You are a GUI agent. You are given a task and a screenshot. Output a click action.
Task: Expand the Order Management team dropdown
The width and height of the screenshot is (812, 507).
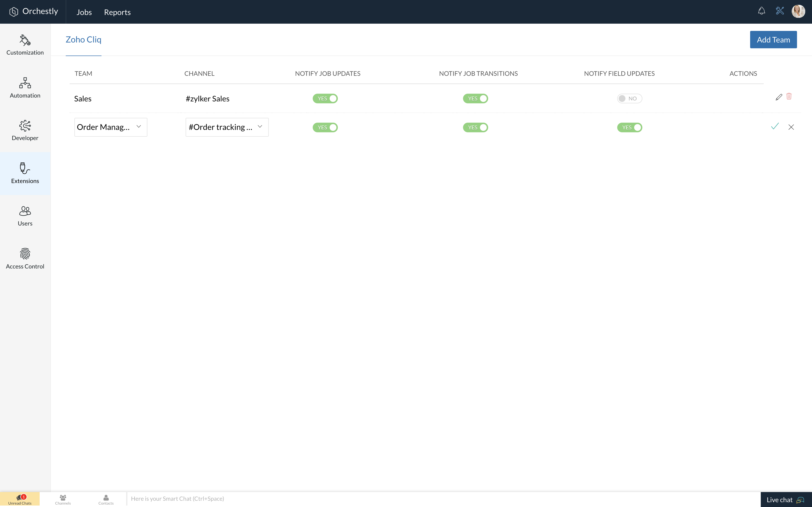110,127
